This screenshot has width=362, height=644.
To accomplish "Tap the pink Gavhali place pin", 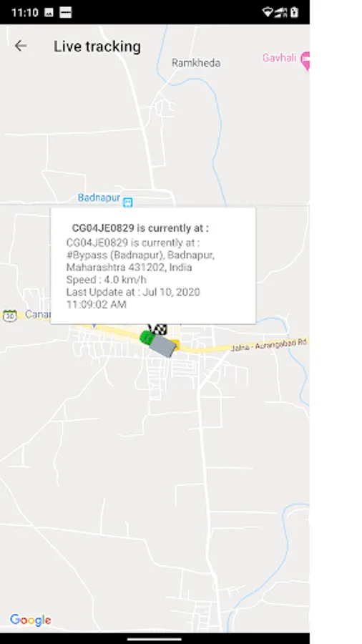I will (305, 61).
